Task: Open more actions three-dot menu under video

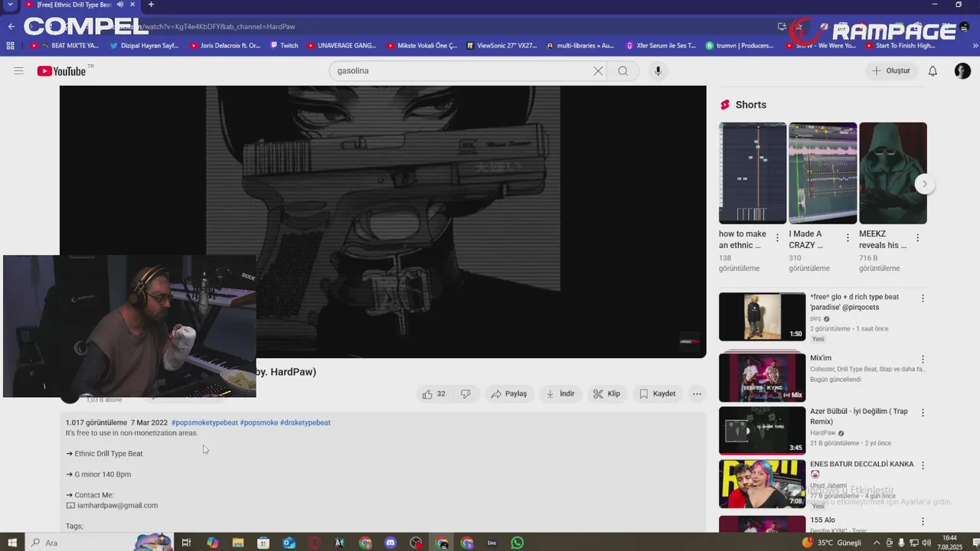Action: (697, 394)
